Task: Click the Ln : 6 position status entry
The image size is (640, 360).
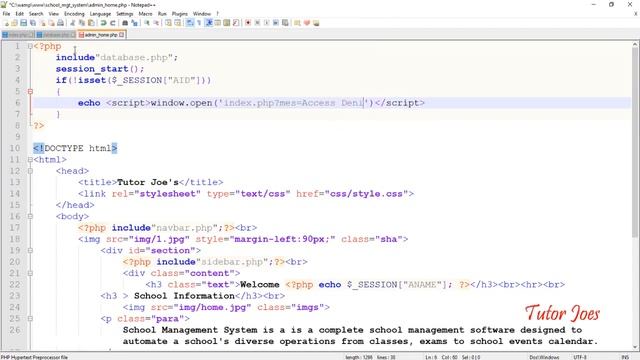Action: pyautogui.click(x=431, y=357)
